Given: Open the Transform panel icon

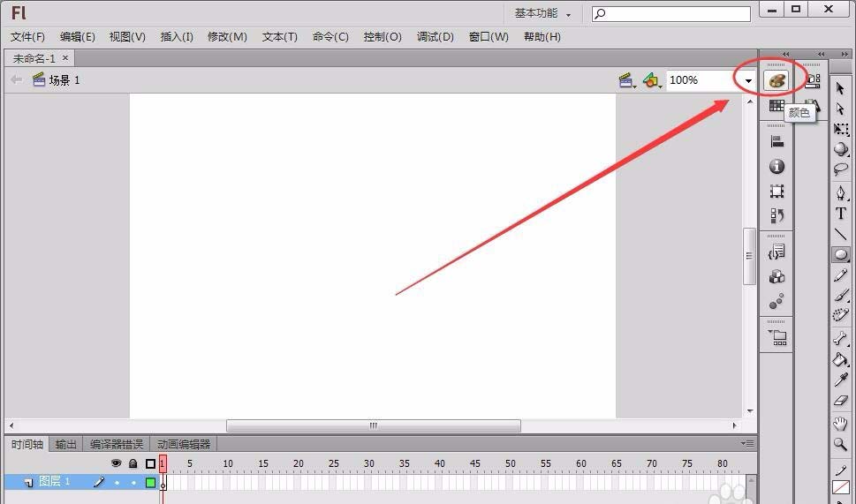Looking at the screenshot, I should (x=776, y=191).
